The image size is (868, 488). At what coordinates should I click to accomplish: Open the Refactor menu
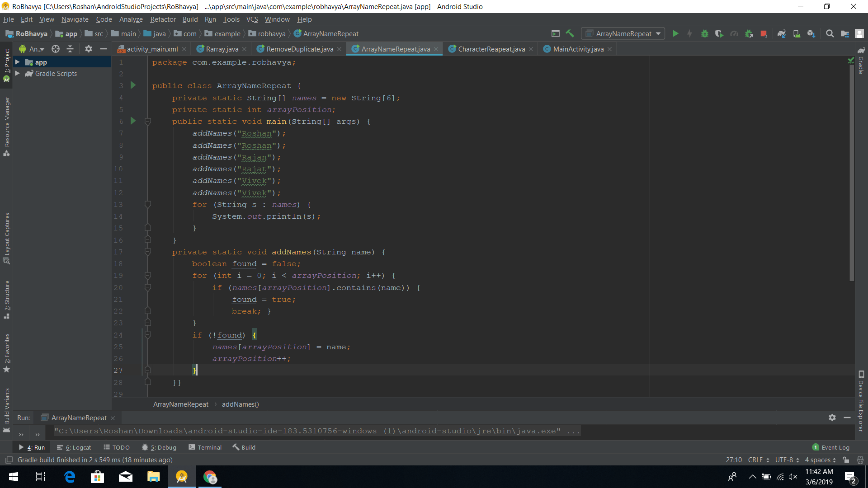(163, 19)
